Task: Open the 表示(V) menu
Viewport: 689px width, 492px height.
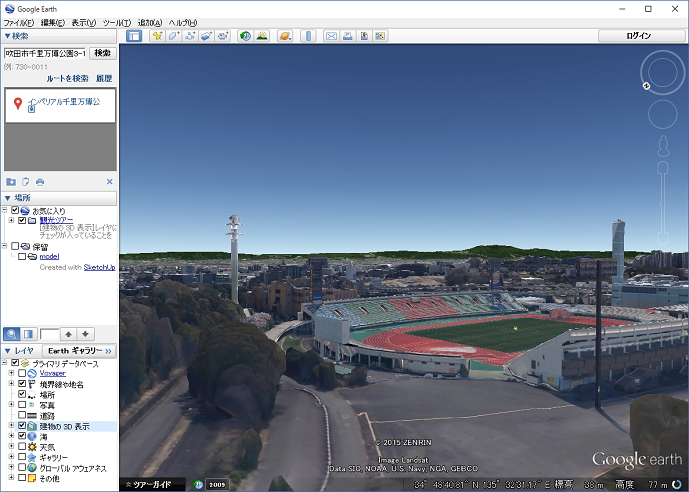Action: (x=83, y=22)
